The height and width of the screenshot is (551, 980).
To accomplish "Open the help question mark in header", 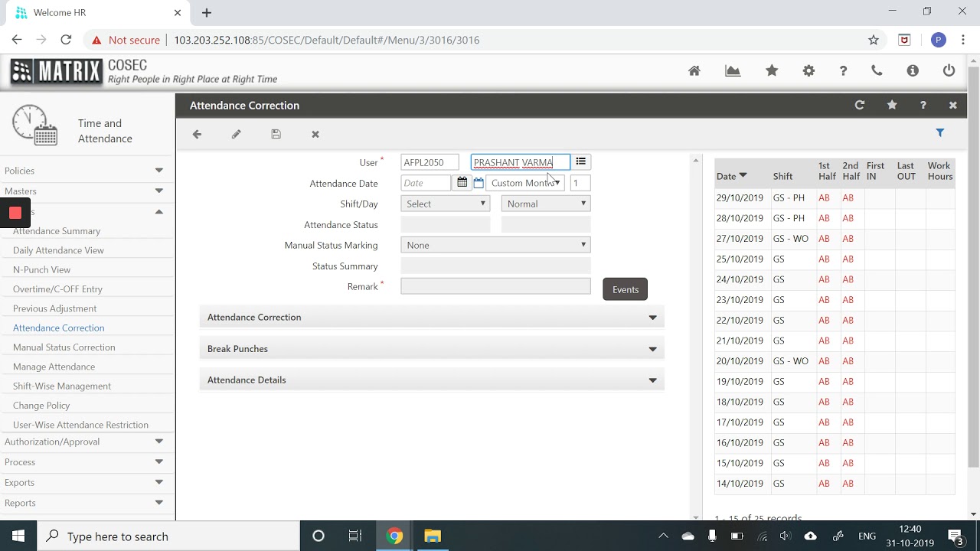I will [x=843, y=70].
